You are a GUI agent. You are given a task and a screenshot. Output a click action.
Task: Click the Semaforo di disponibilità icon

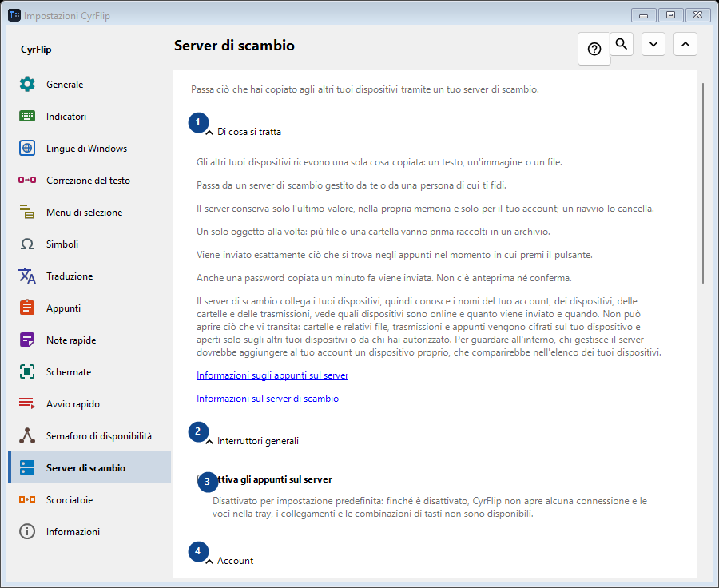pos(27,435)
